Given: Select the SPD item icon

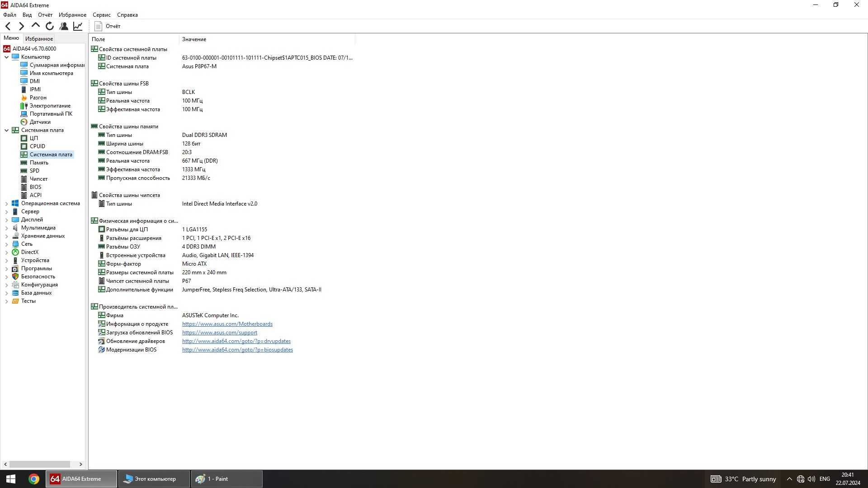Looking at the screenshot, I should pos(24,171).
